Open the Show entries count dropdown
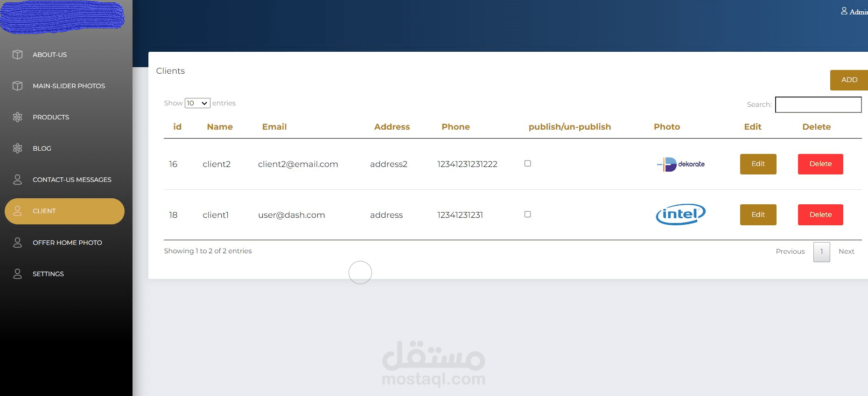868x396 pixels. pos(197,103)
